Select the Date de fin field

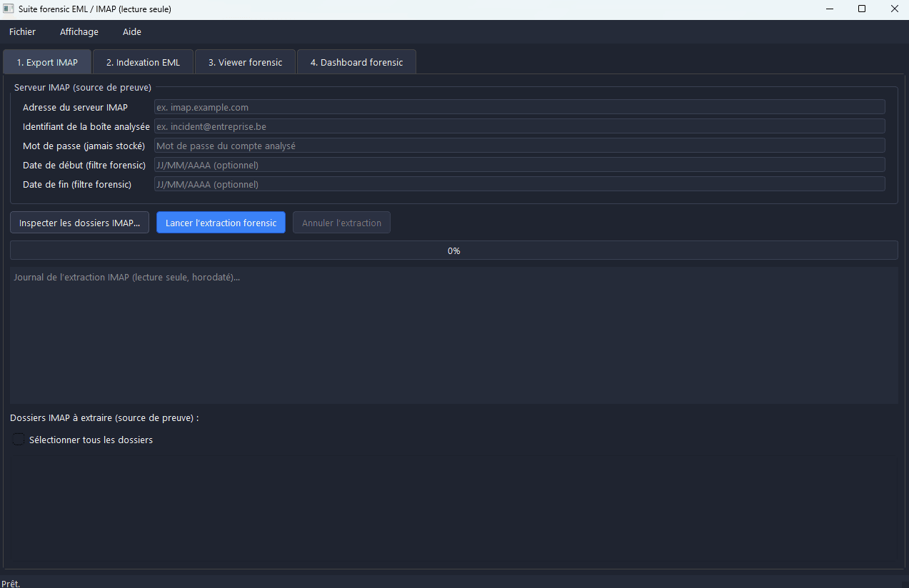pyautogui.click(x=519, y=184)
